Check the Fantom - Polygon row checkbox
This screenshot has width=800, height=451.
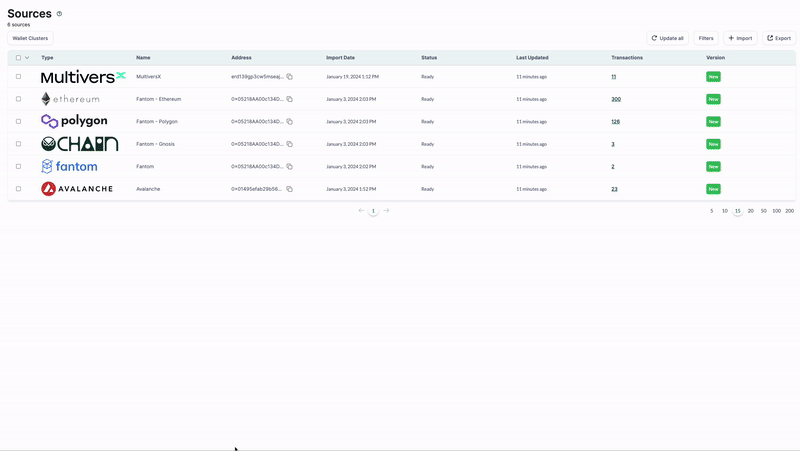pos(18,121)
